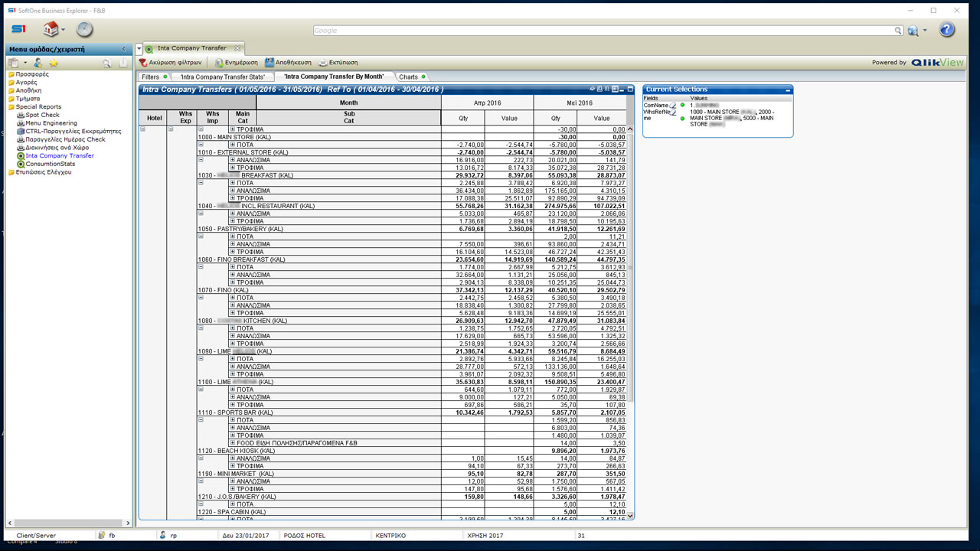This screenshot has width=980, height=551.
Task: Close the Inta Company Transfer document tab
Action: (x=237, y=48)
